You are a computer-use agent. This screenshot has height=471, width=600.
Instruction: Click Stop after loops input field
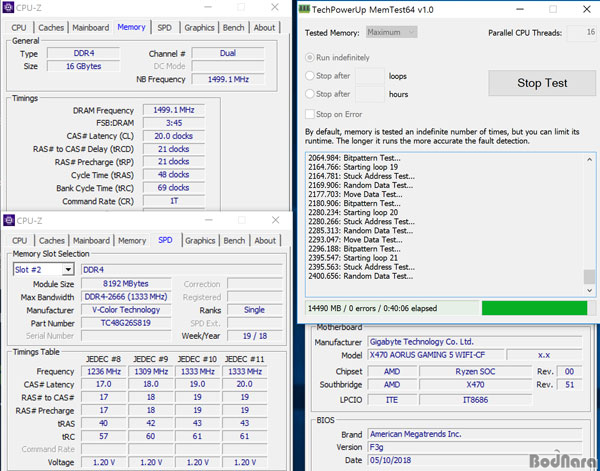point(370,76)
